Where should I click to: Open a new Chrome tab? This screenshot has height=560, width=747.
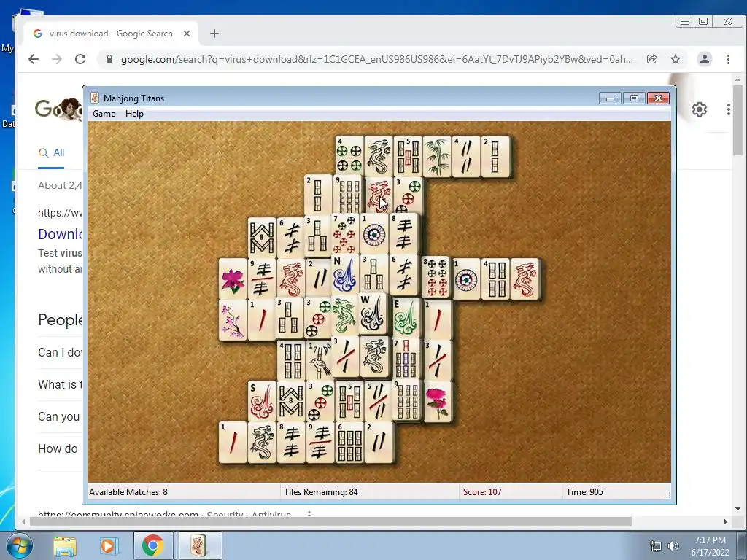[214, 34]
